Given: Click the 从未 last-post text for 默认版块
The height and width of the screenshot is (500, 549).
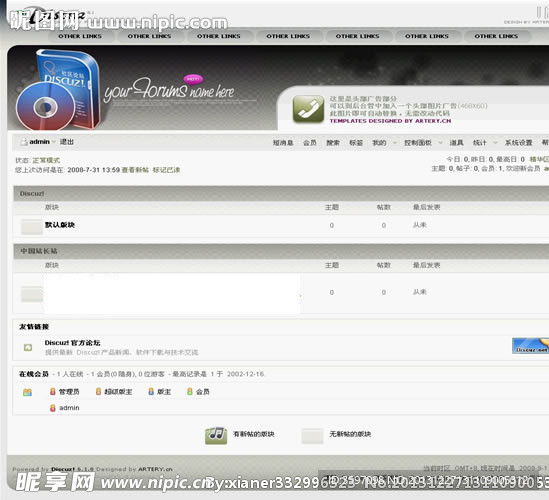Looking at the screenshot, I should (x=419, y=225).
